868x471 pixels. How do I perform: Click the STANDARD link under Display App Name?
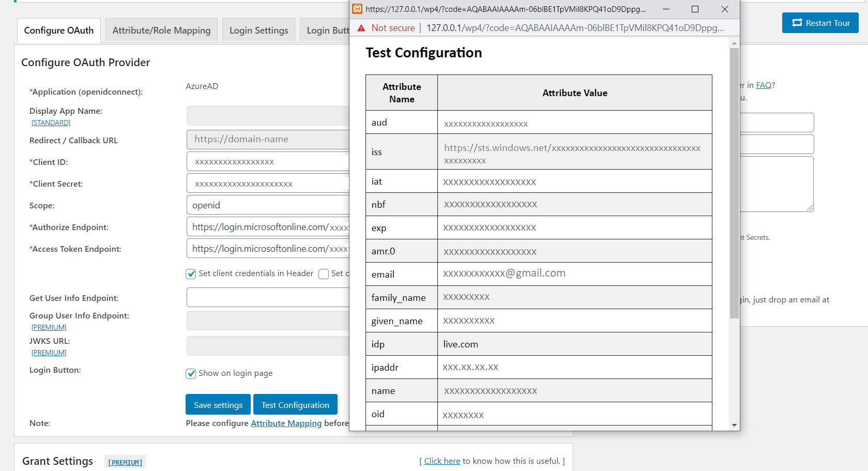tap(51, 123)
